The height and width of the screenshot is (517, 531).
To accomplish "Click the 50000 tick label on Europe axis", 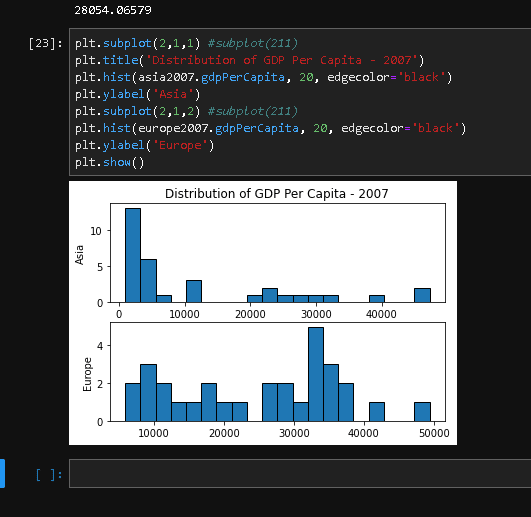I will coord(434,433).
